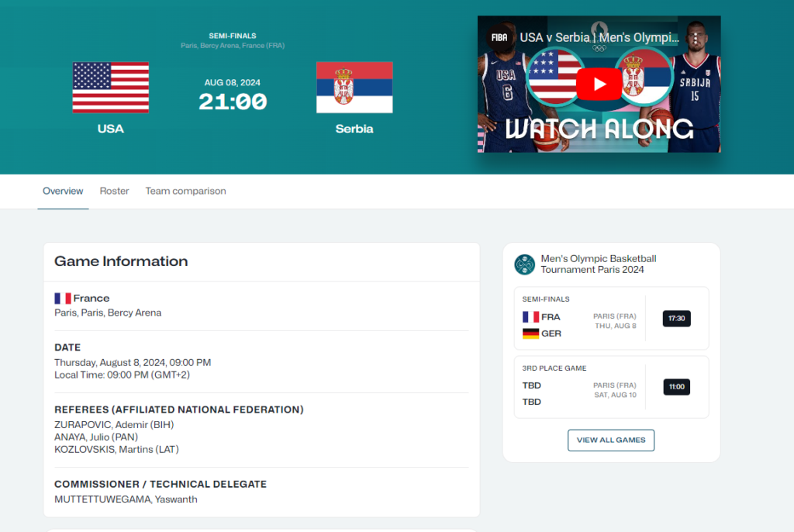
Task: Click the 11:00 game time badge
Action: (x=676, y=387)
